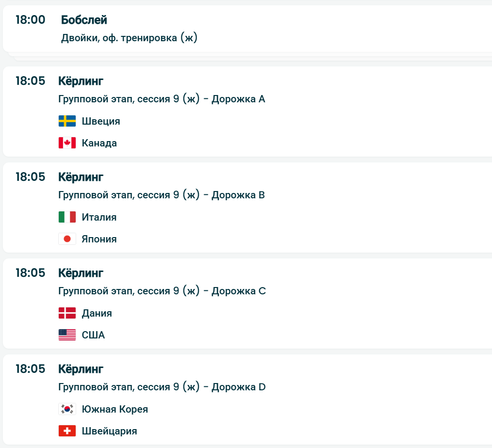Image resolution: width=492 pixels, height=448 pixels.
Task: Open Кёрлинг title for Дорожка A match
Action: 81,81
